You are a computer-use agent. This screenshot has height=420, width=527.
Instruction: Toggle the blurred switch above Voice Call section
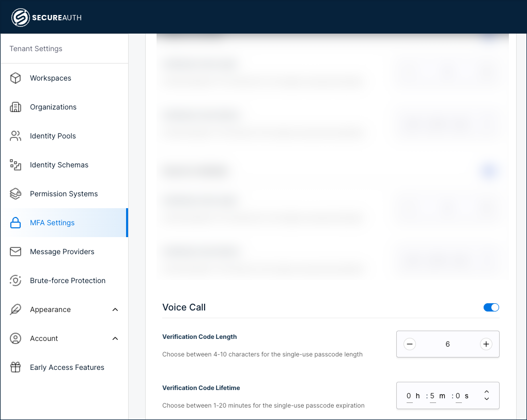point(488,171)
